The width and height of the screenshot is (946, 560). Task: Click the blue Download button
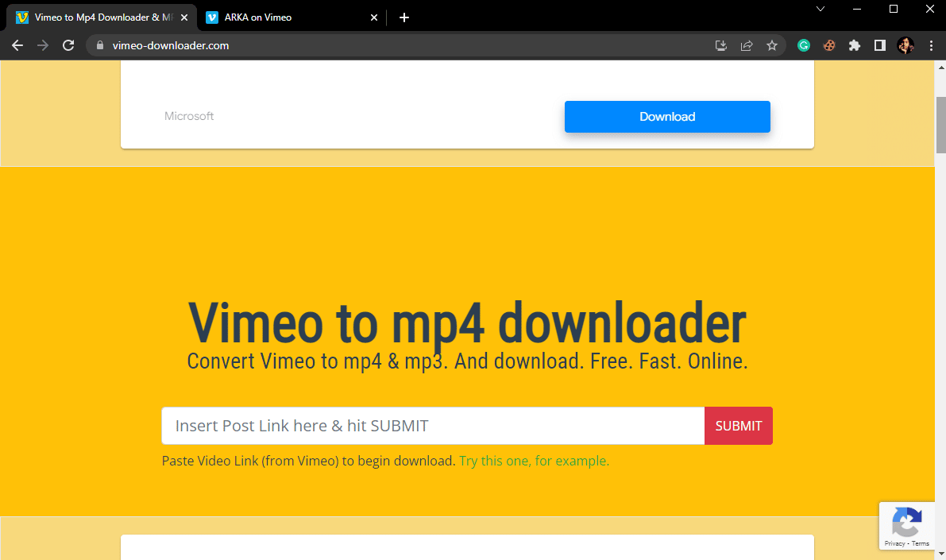667,117
